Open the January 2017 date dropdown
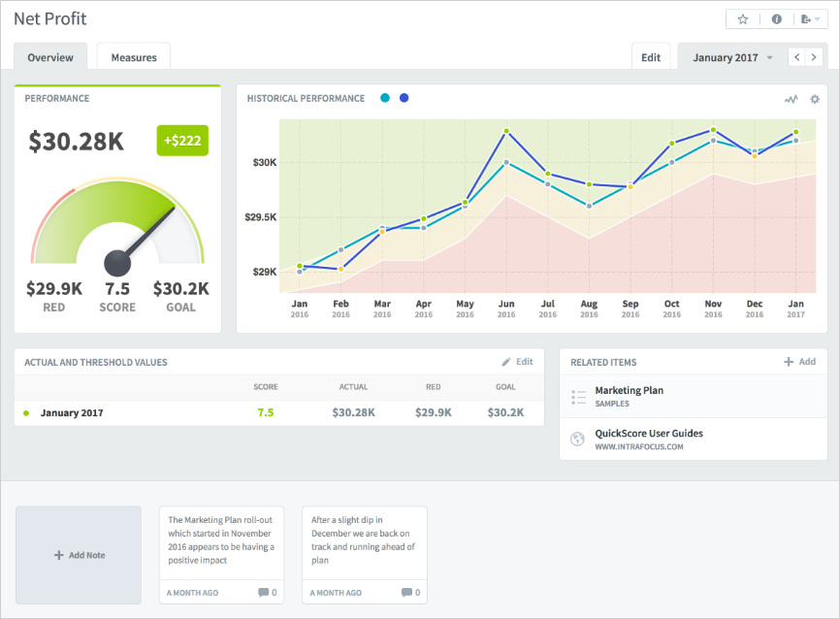The image size is (840, 619). tap(727, 56)
